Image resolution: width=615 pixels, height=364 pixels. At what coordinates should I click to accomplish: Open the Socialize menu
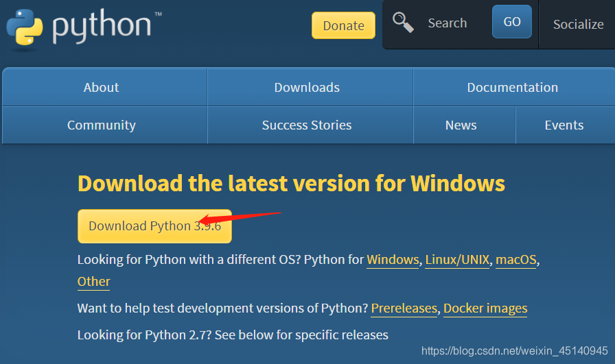pos(578,24)
